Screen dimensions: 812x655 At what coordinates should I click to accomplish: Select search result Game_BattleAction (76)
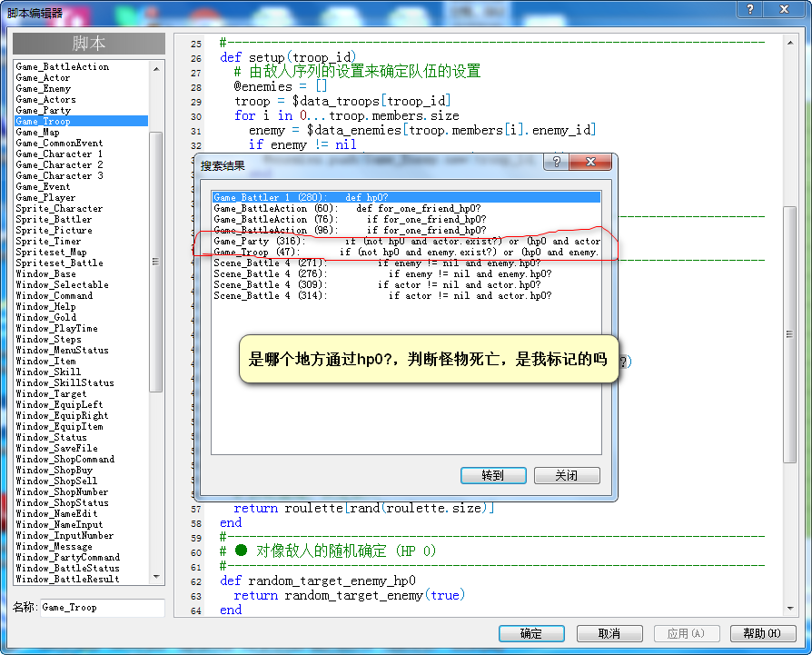tap(407, 219)
